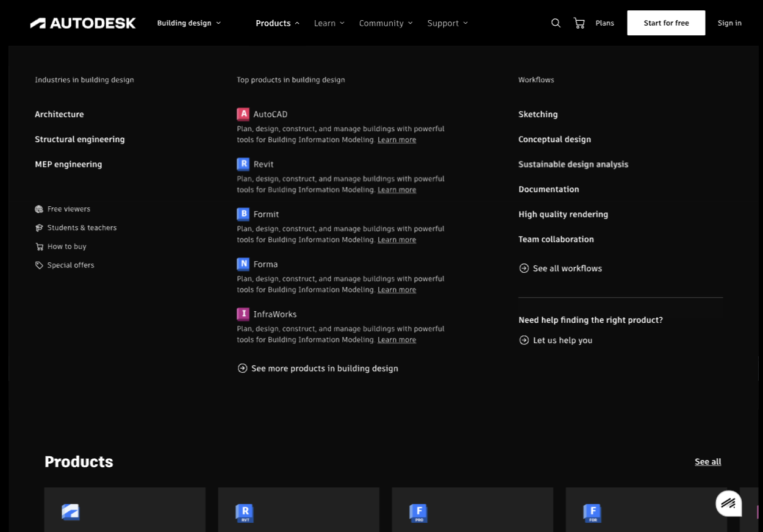Viewport: 763px width, 532px height.
Task: Click the tag icon beside Special offers
Action: 39,265
